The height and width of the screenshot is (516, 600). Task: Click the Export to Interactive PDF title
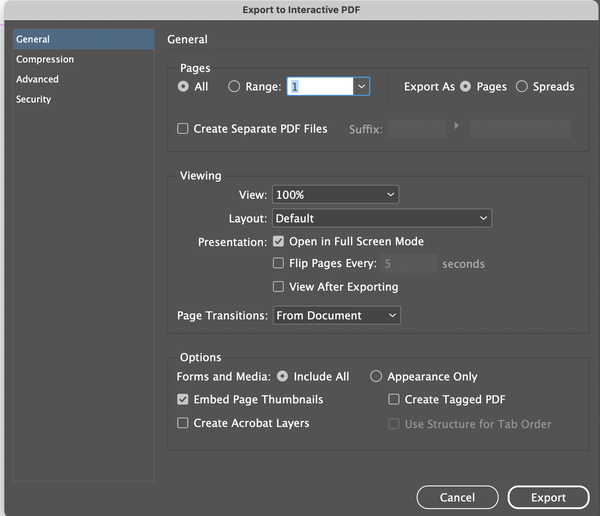pos(301,10)
